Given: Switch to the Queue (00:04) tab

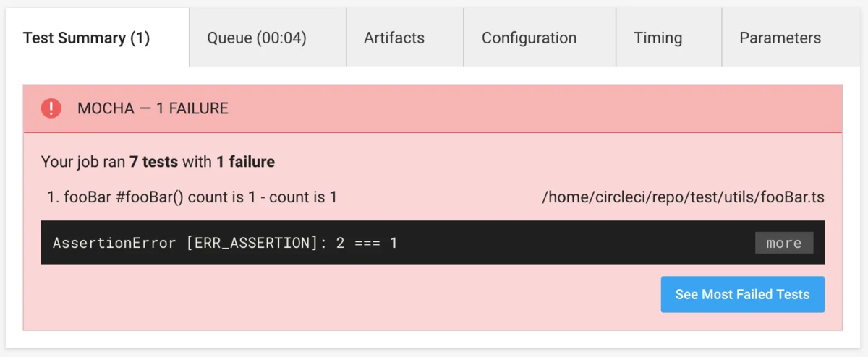Looking at the screenshot, I should coord(257,38).
